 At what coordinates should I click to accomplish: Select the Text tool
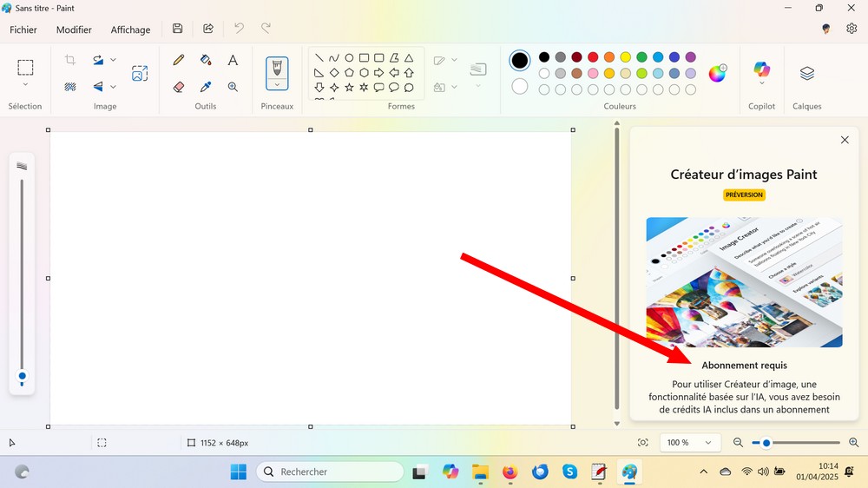[x=233, y=59]
